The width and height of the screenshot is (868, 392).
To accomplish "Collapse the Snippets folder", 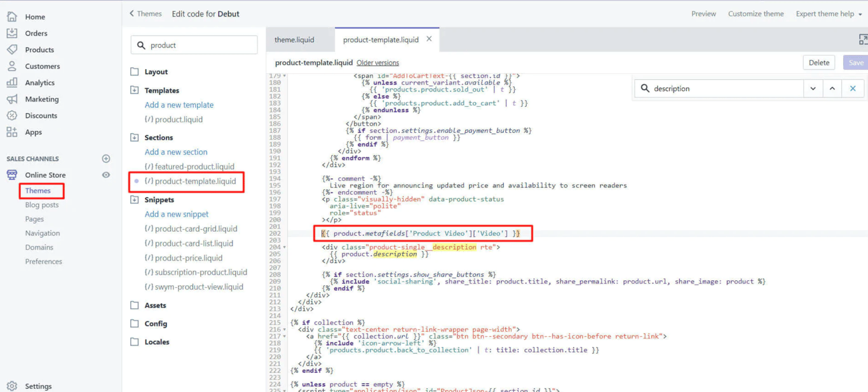I will pos(135,199).
